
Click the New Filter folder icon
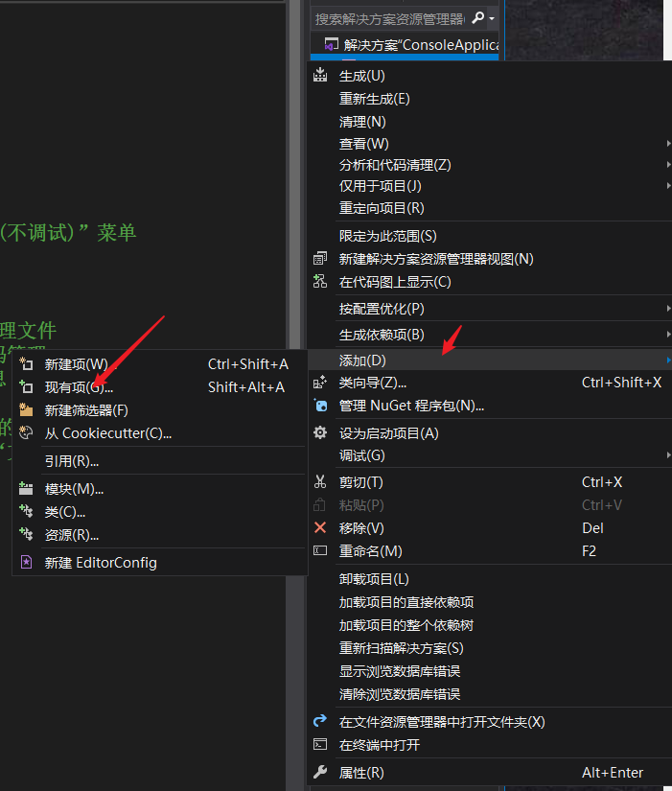pyautogui.click(x=26, y=409)
